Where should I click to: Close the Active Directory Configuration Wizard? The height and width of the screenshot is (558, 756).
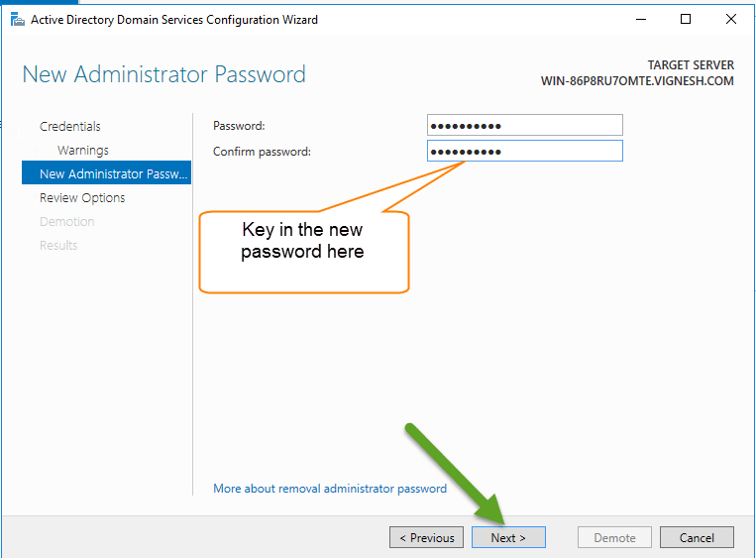[x=731, y=19]
